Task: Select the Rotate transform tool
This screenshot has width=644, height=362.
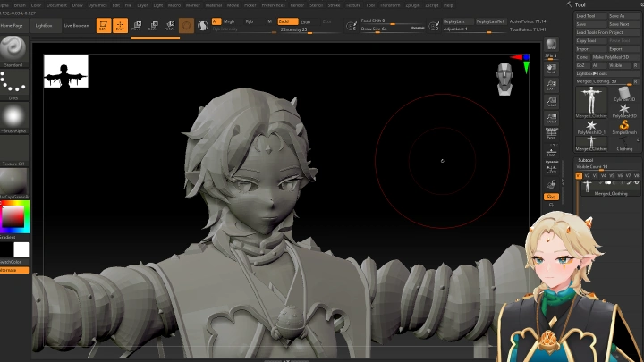Action: coord(170,25)
